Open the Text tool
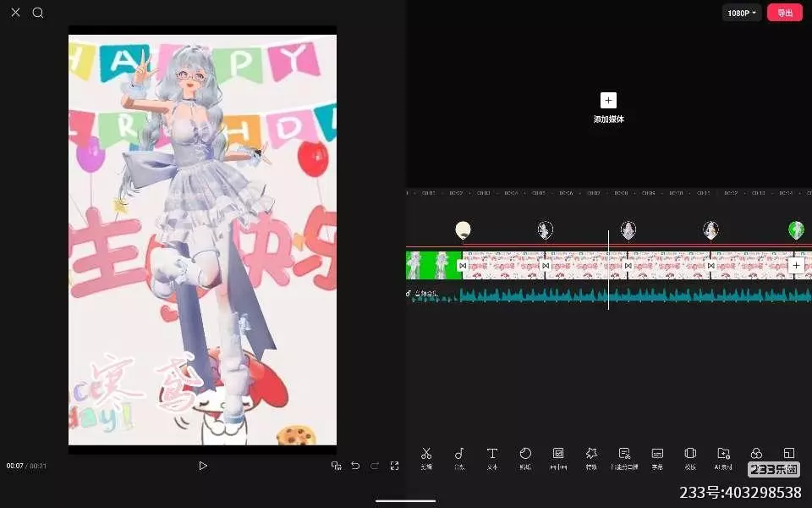Screen dimensions: 812x508 coord(492,455)
